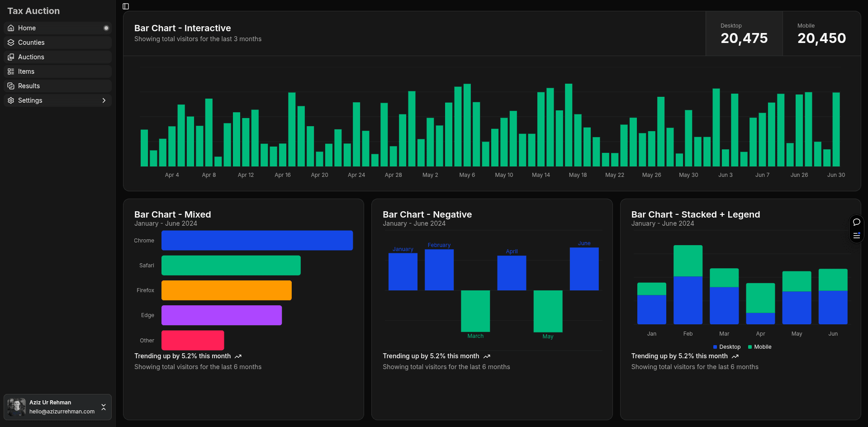
Task: Open Aziz Ur Rehman profile menu
Action: [x=57, y=407]
